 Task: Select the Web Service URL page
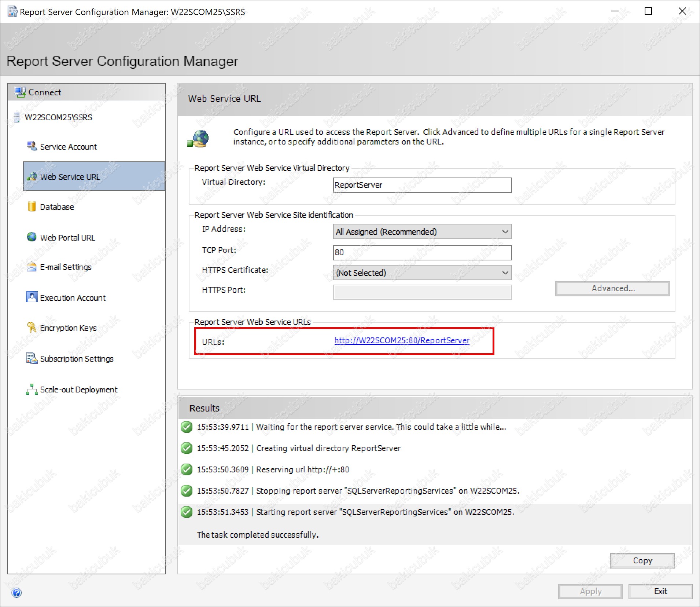pyautogui.click(x=94, y=176)
